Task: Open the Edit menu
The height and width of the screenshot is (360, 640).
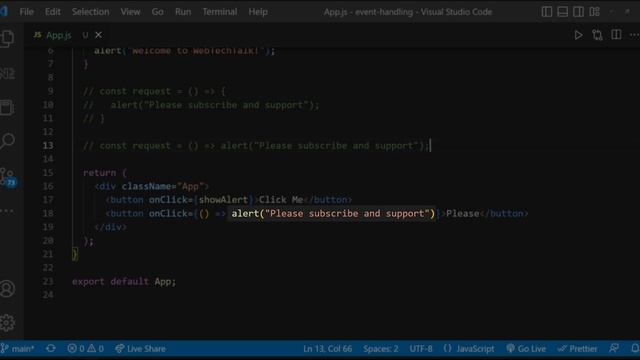Action: 53,12
